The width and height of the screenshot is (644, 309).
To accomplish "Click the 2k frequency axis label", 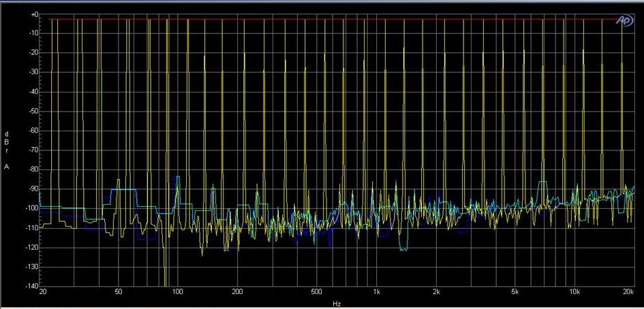I will (x=436, y=292).
